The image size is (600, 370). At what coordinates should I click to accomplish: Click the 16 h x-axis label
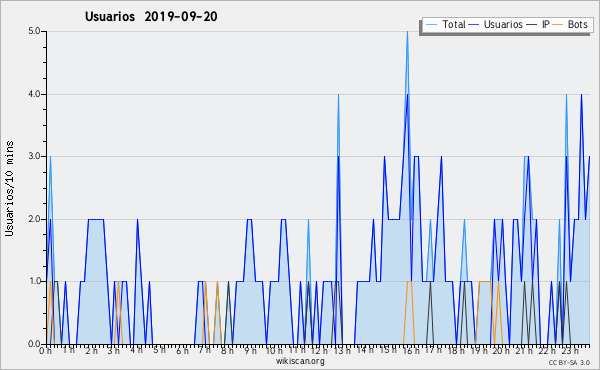[x=411, y=351]
